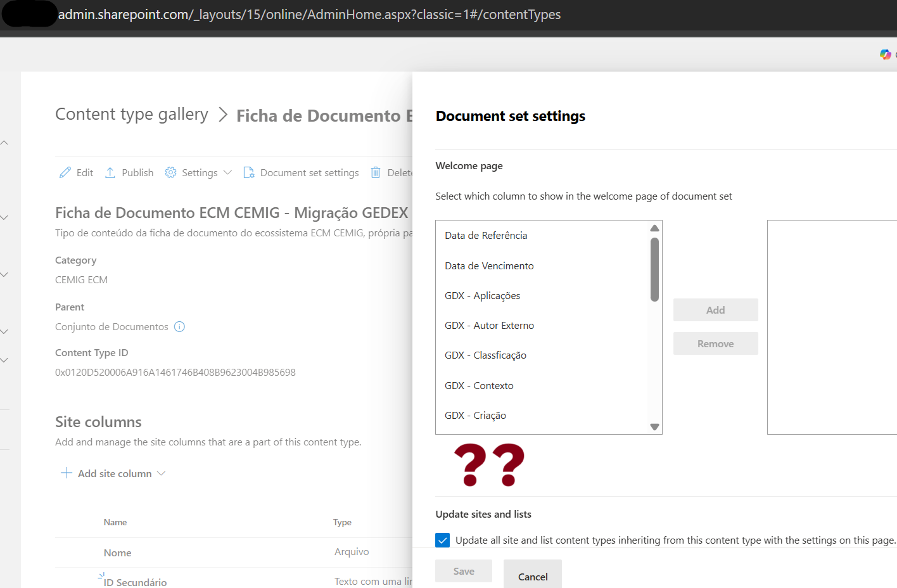Select GDX - Criação in the column list
This screenshot has width=897, height=588.
pos(475,416)
